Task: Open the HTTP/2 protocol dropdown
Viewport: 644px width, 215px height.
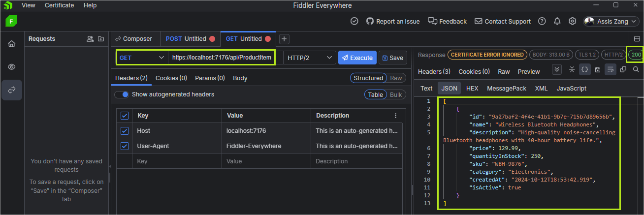Action: click(310, 58)
